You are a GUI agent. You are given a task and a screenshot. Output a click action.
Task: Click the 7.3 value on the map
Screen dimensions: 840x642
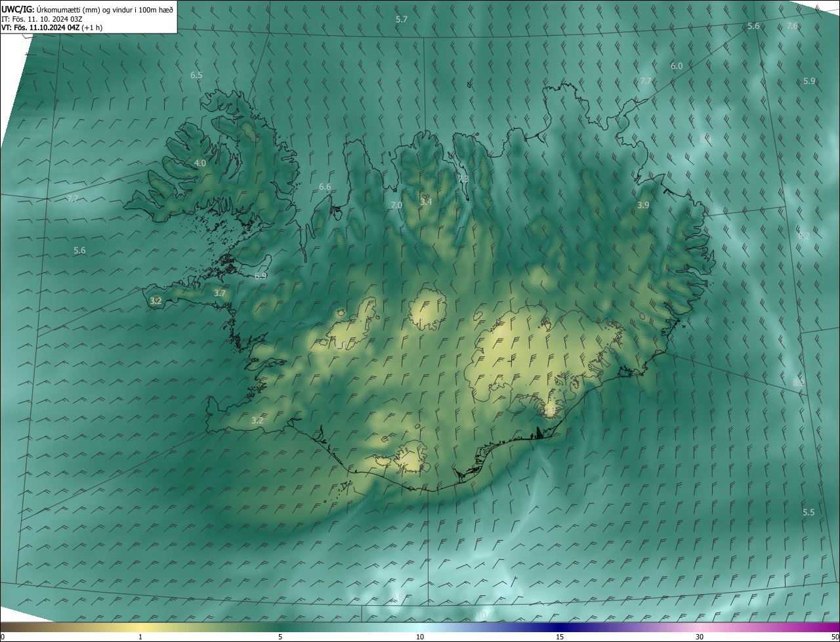[463, 179]
